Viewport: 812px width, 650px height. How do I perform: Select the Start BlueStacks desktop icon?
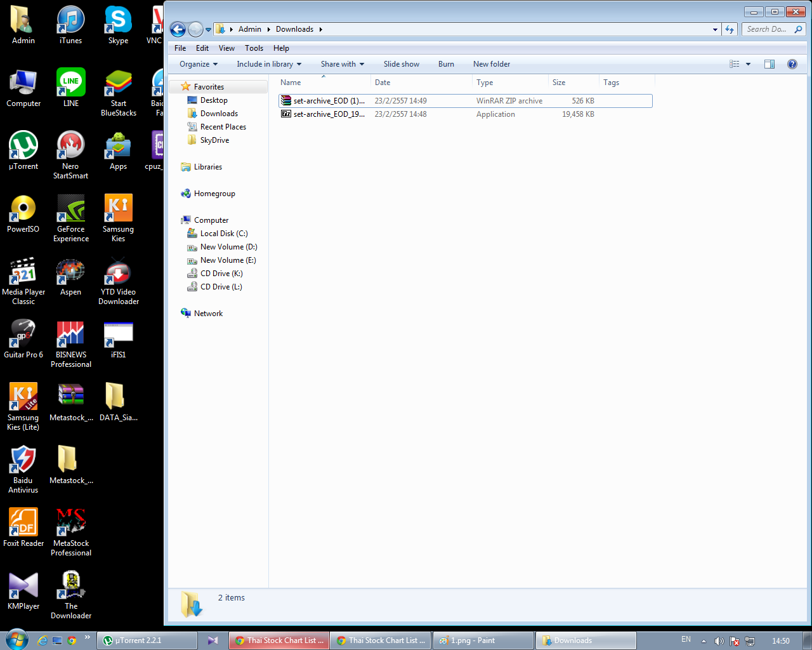click(119, 93)
